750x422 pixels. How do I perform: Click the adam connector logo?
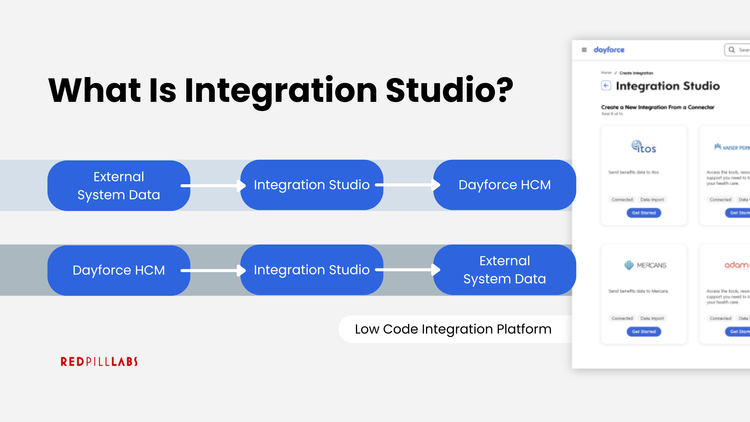click(x=737, y=265)
